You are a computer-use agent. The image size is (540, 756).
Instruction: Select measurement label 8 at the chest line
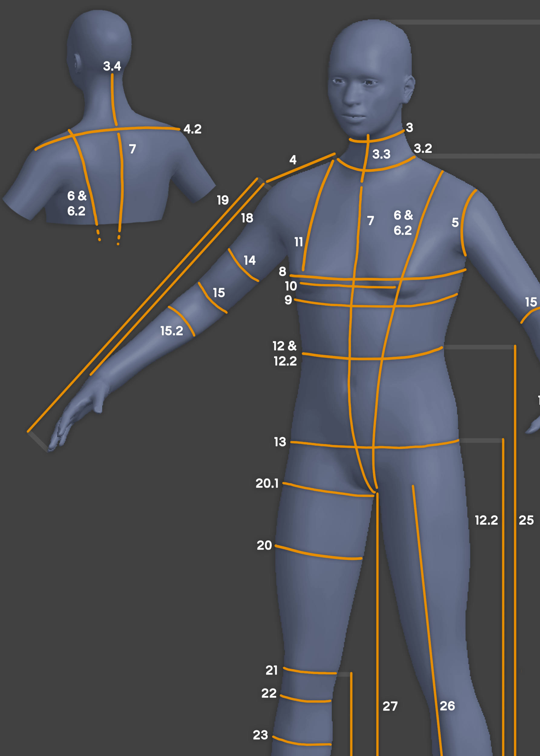[282, 272]
